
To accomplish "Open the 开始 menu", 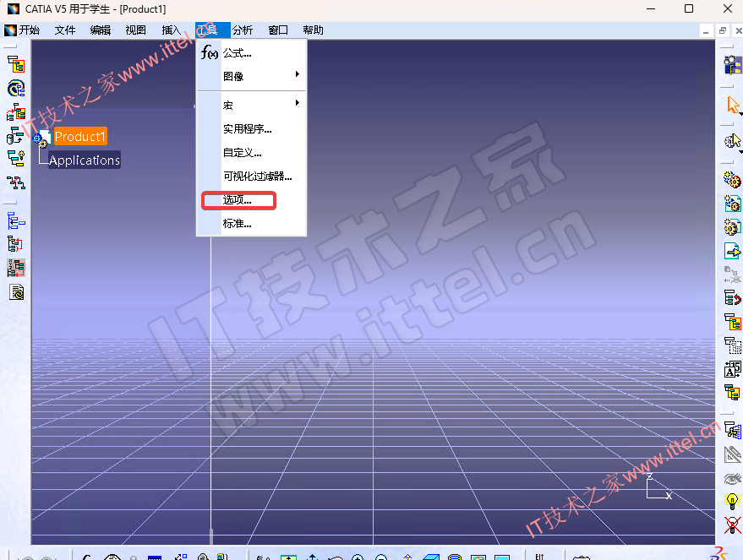I will click(x=30, y=30).
